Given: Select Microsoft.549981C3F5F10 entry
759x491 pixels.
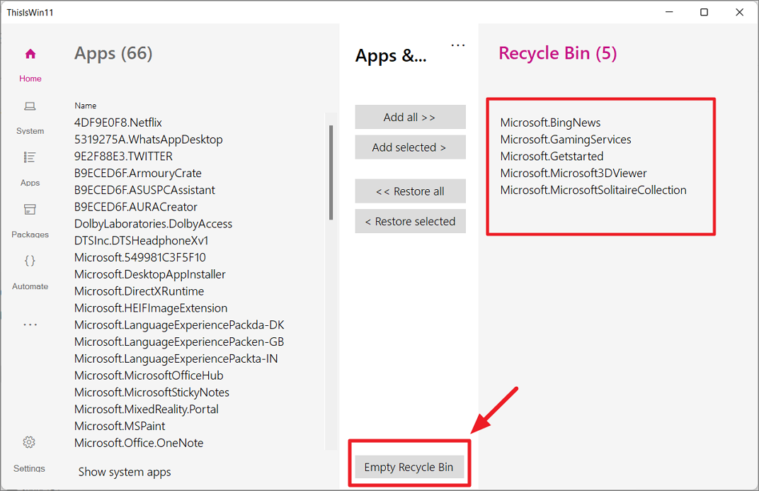Looking at the screenshot, I should coord(140,258).
